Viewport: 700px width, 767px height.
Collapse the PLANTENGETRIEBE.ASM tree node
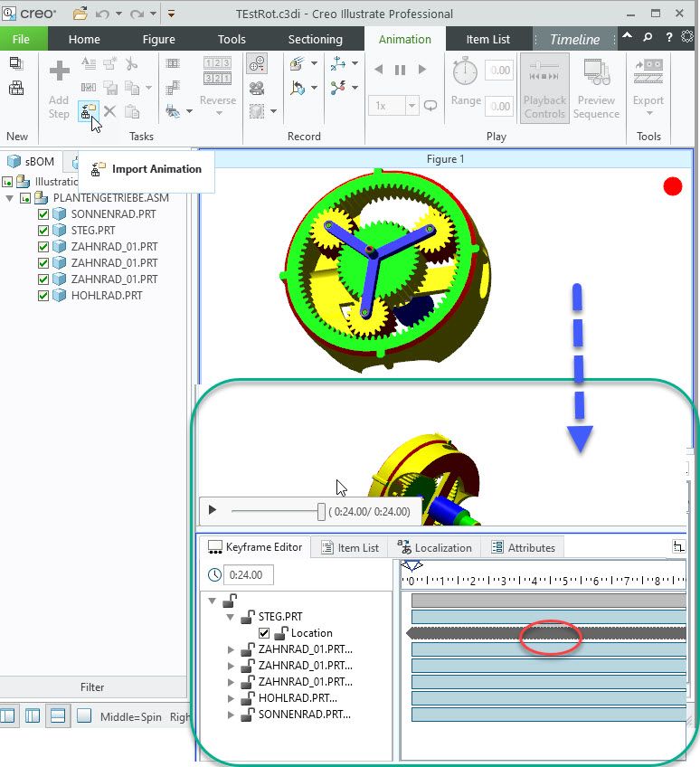click(10, 198)
